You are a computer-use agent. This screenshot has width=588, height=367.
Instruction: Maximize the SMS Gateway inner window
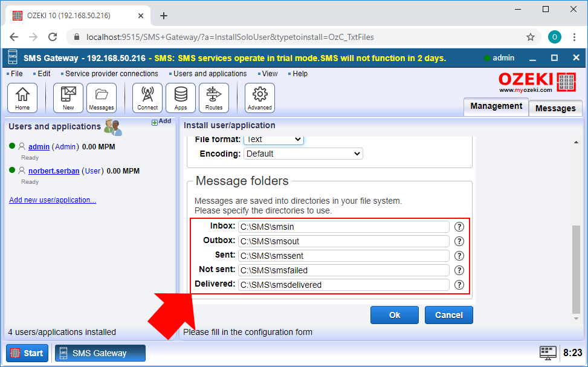point(554,58)
